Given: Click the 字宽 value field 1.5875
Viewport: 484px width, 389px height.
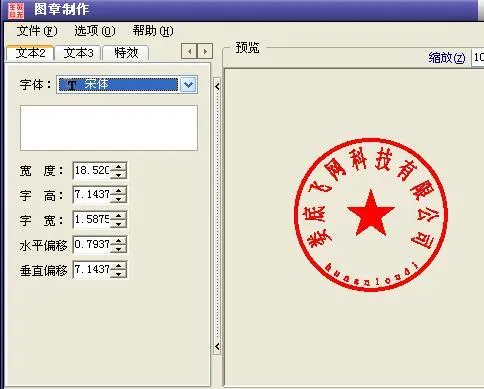Looking at the screenshot, I should [92, 220].
